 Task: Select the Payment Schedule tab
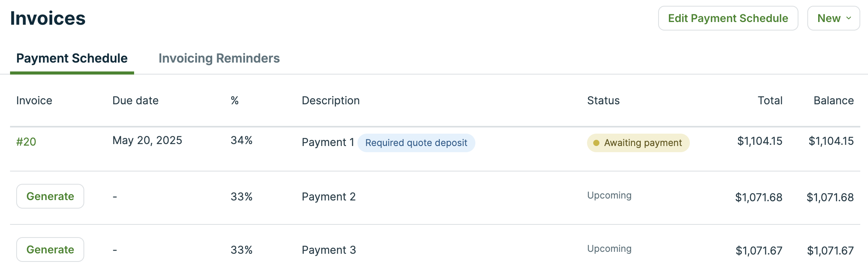(72, 58)
